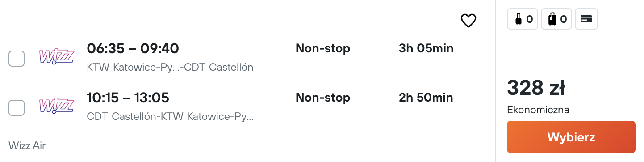Check the cabin bag allowance icon

523,19
